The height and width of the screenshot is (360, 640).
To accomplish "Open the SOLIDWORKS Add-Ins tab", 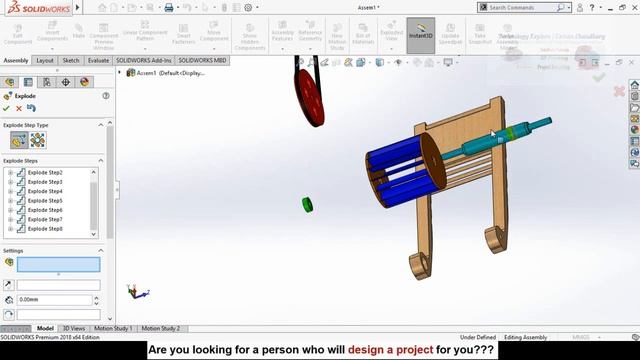I will tap(144, 60).
